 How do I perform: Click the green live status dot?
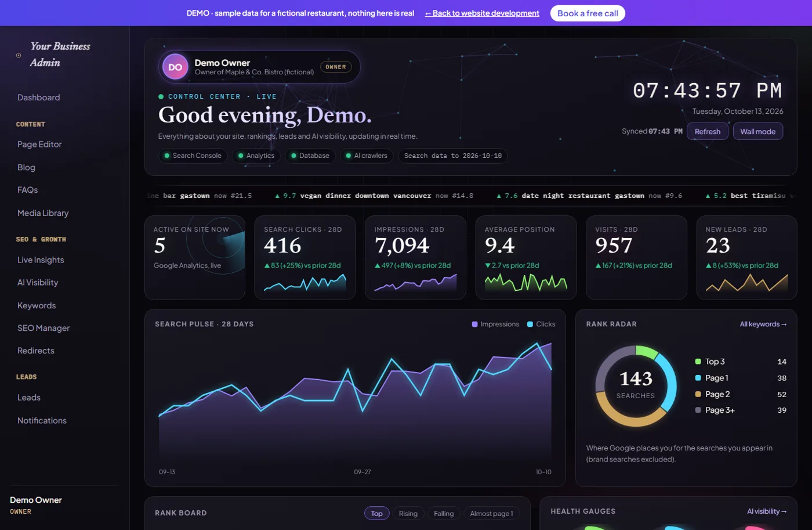click(x=161, y=96)
